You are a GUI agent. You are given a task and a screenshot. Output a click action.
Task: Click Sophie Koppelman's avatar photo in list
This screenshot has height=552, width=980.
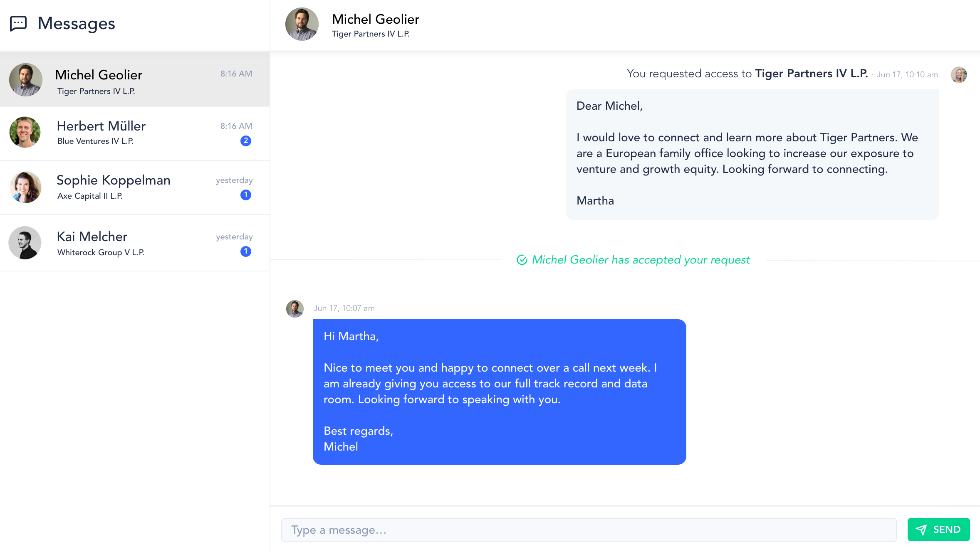pyautogui.click(x=25, y=187)
